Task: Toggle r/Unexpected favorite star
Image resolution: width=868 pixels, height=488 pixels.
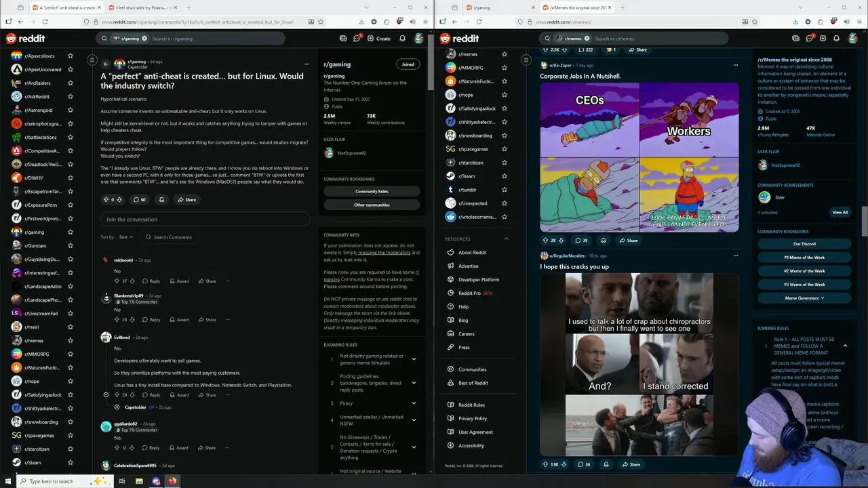Action: point(504,203)
